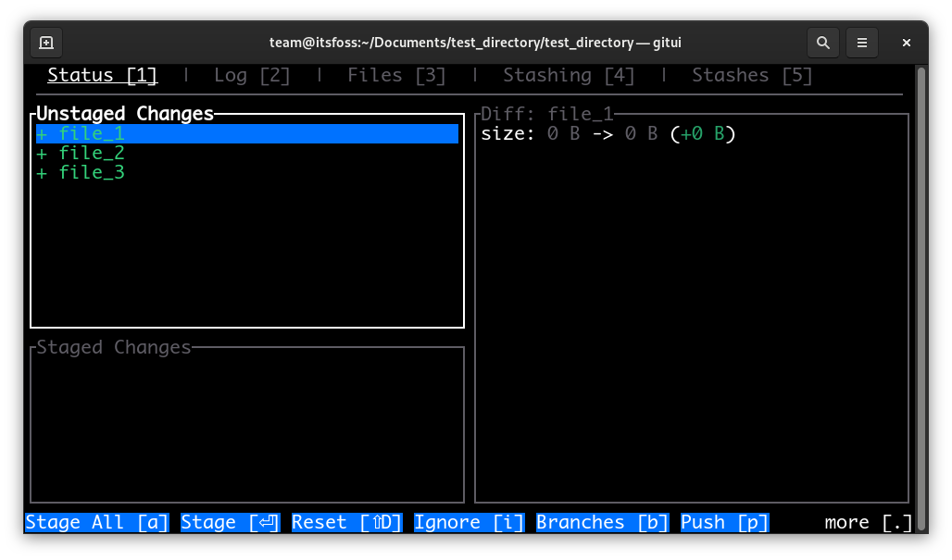
Task: Select the Reset [⇧D] action
Action: (345, 522)
